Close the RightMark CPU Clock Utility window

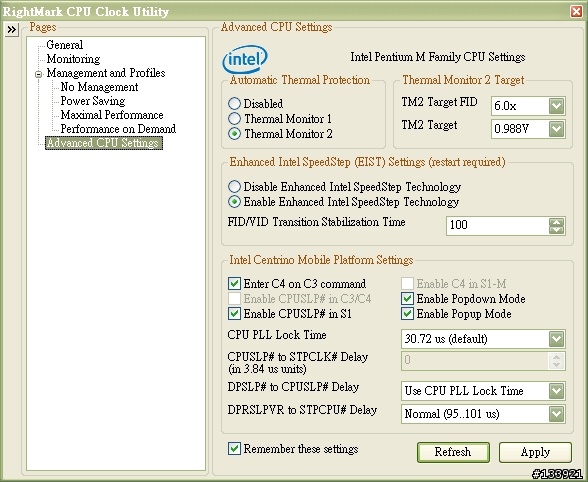click(x=576, y=12)
